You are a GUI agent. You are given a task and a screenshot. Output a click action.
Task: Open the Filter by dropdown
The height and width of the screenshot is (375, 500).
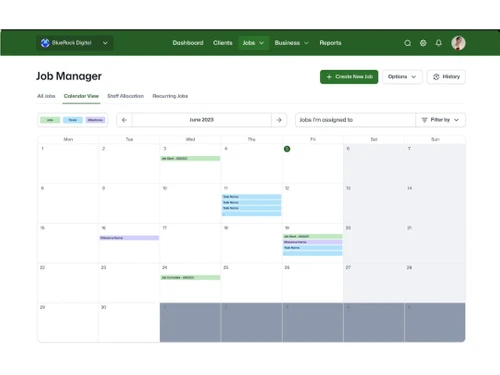click(440, 120)
